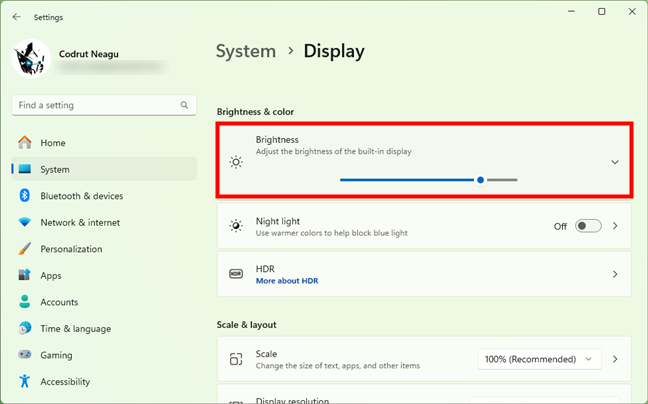Click the Accessibility figure icon
This screenshot has height=404, width=648.
pos(25,381)
